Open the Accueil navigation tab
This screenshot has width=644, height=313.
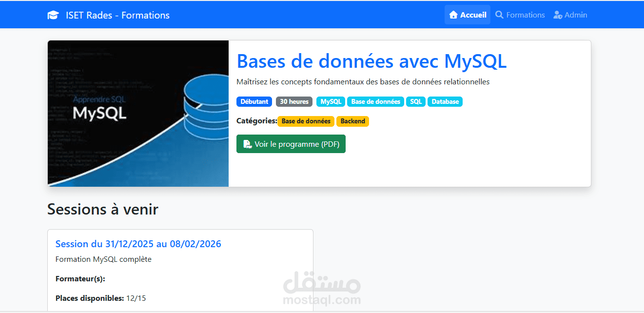pyautogui.click(x=468, y=15)
